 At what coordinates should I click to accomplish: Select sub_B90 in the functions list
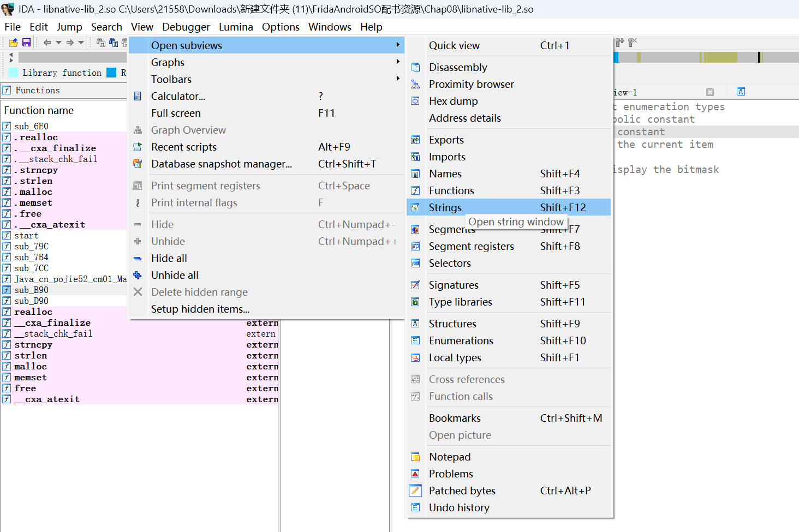[64, 290]
